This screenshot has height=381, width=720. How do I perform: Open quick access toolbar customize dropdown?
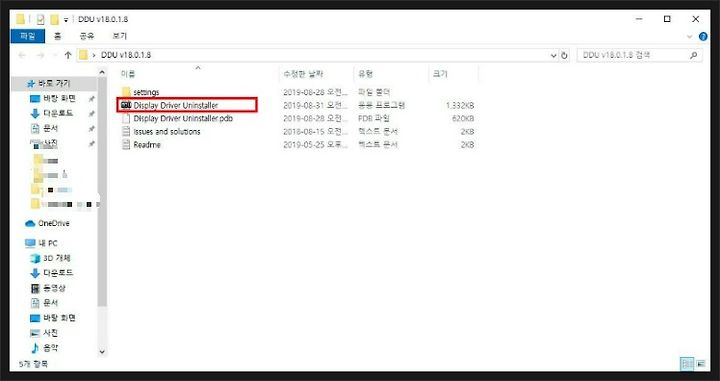coord(66,20)
